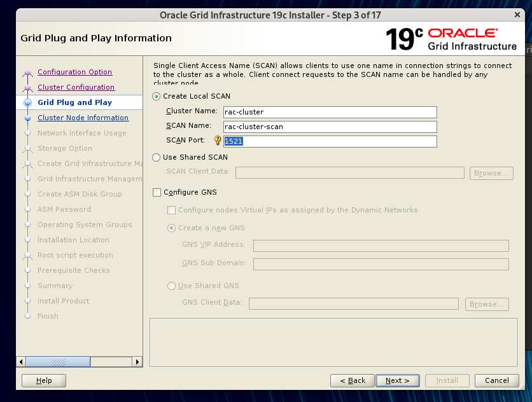Open the Help button
532x402 pixels.
coord(44,380)
